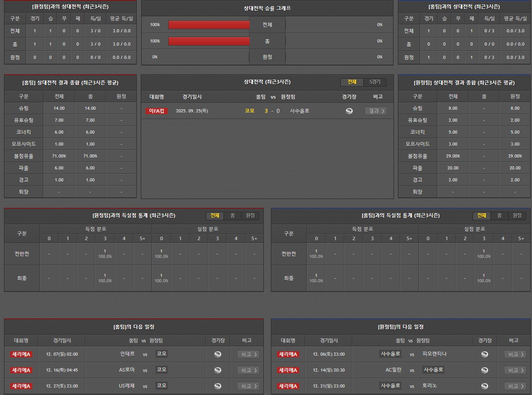Click the stadium icon in the 인테르 vs 코모 row
The image size is (532, 395).
pyautogui.click(x=218, y=354)
